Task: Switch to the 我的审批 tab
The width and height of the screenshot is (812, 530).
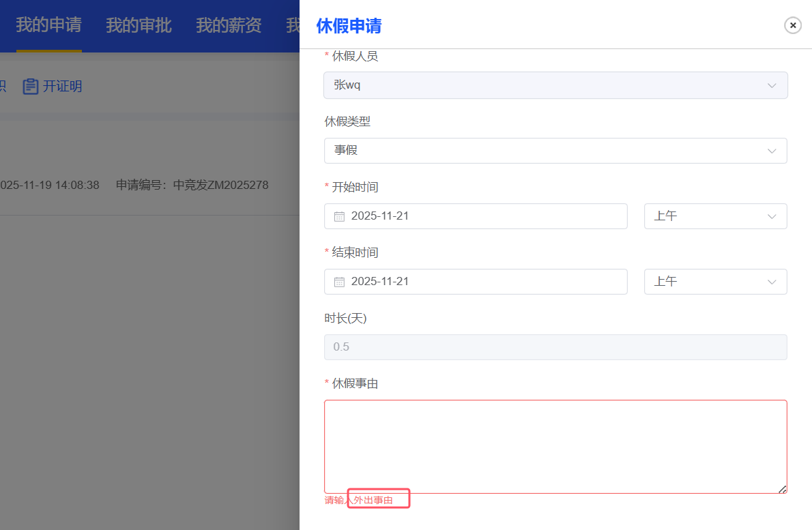Action: (x=139, y=25)
